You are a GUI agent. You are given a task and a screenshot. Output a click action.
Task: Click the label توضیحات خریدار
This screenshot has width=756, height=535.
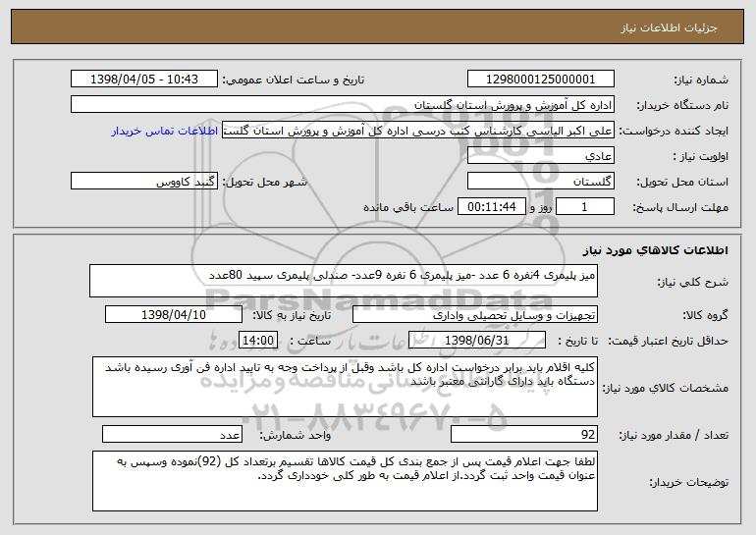click(x=688, y=482)
